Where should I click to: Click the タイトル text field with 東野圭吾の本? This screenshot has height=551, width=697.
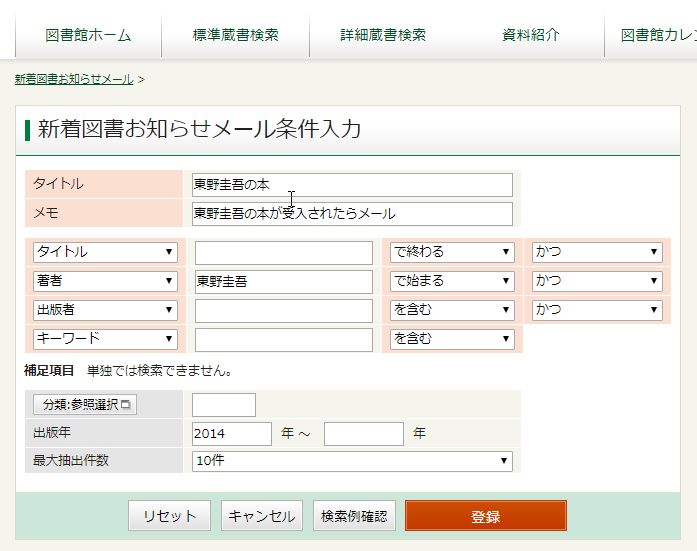pos(352,185)
